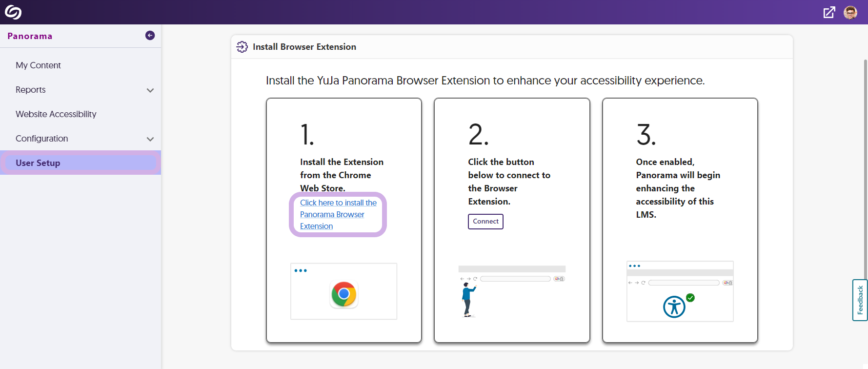868x369 pixels.
Task: Click the 'Install the Extension from the Chrome Web Store' text
Action: coord(342,175)
